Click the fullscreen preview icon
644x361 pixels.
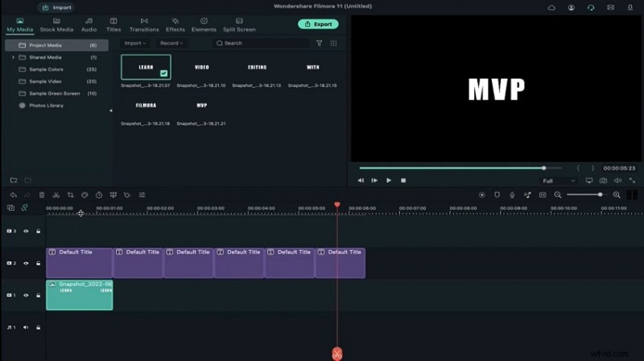pyautogui.click(x=632, y=180)
